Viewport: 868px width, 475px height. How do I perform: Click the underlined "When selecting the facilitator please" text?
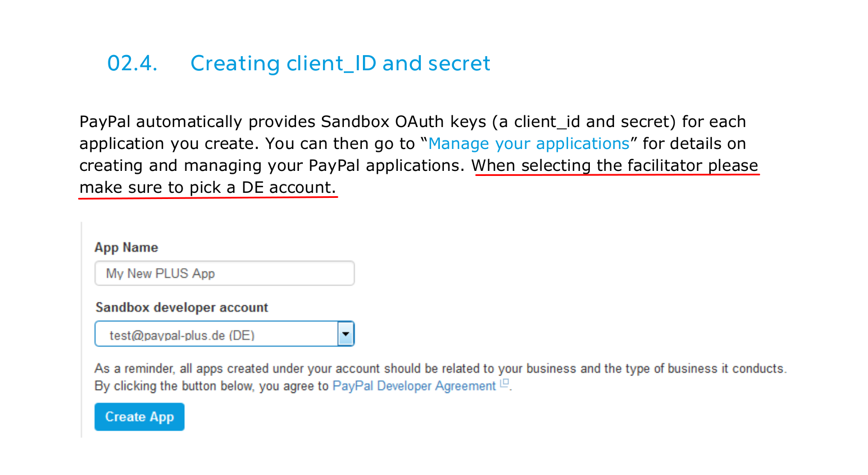pyautogui.click(x=615, y=166)
